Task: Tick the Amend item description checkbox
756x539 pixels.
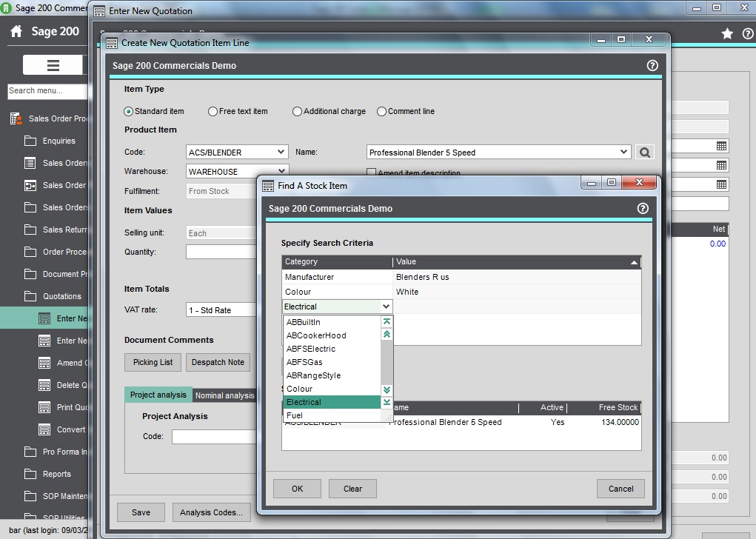Action: tap(371, 172)
